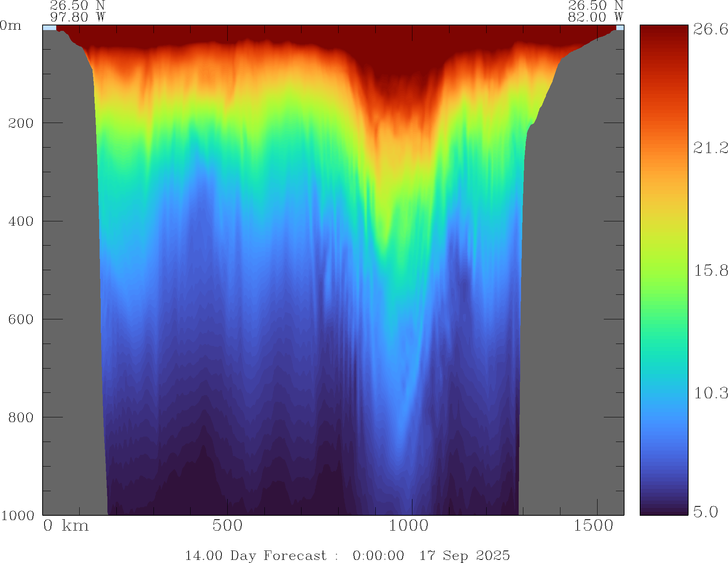This screenshot has width=728, height=563.
Task: Click the 21.2 colorbar value label
Action: (710, 148)
